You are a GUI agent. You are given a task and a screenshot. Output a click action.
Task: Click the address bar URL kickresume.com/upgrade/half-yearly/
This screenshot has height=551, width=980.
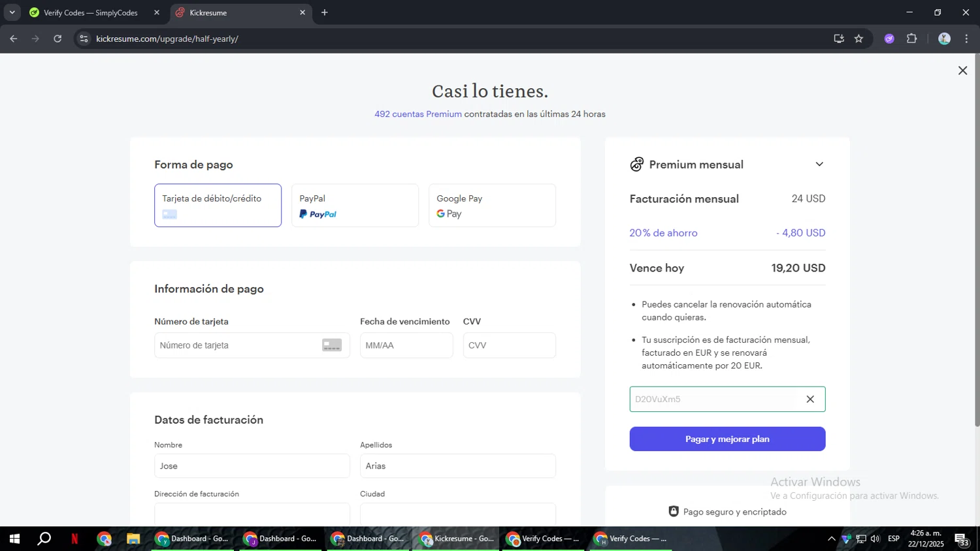coord(167,39)
